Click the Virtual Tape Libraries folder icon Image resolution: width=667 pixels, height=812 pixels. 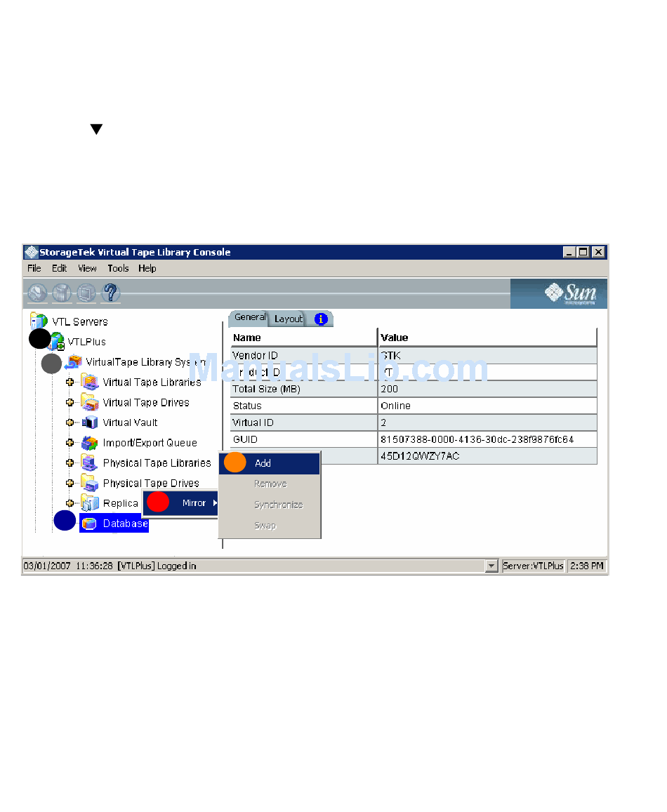point(90,382)
